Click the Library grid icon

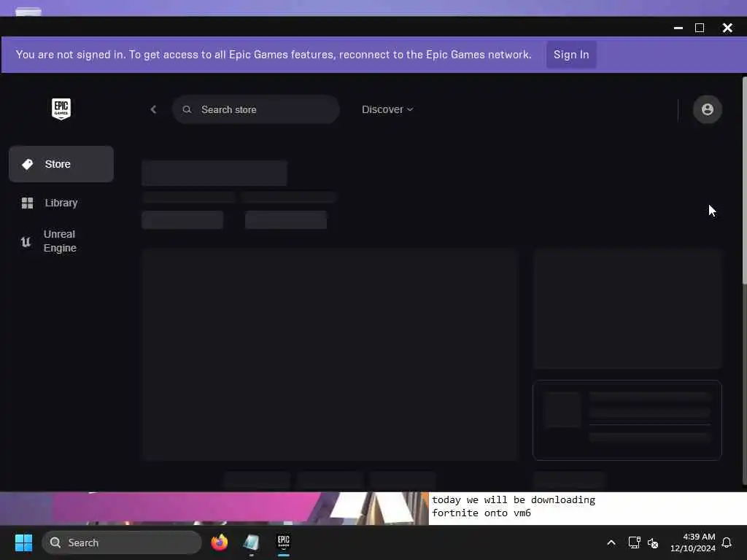pos(27,203)
